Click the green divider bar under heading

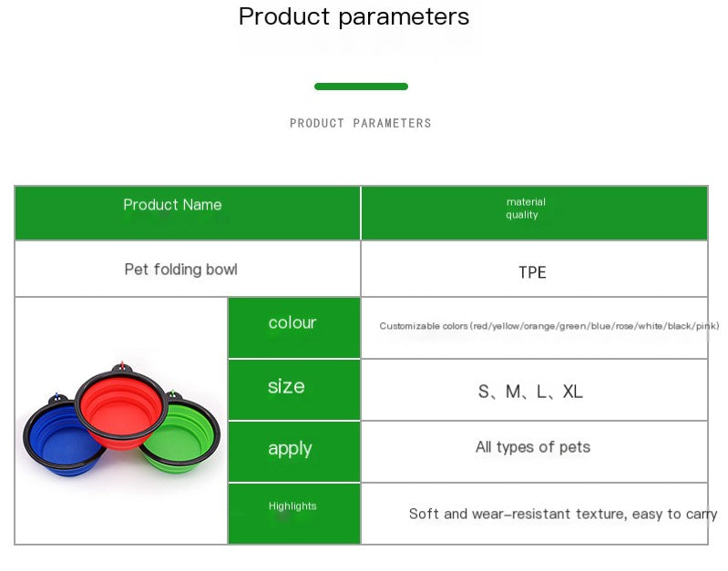361,87
